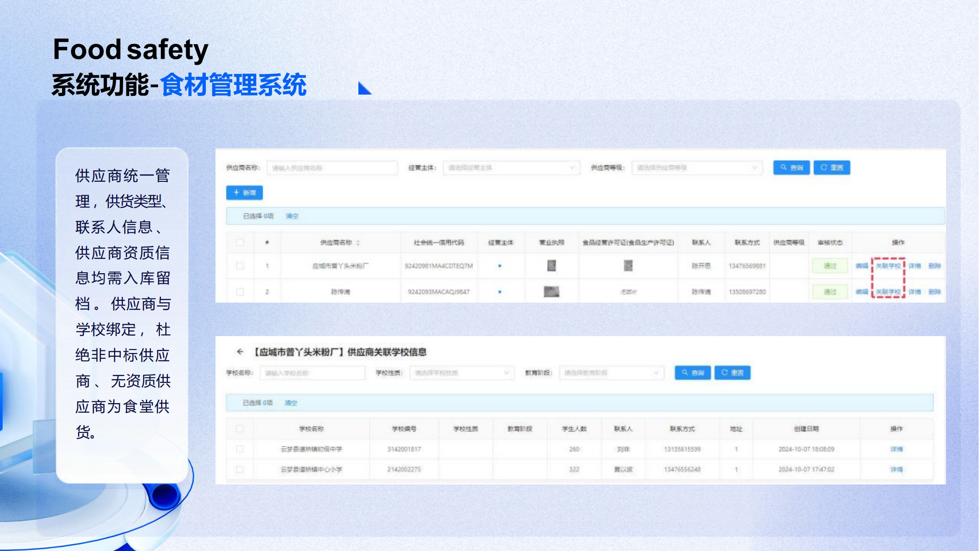Open business license image for 陈传清 row
This screenshot has width=980, height=551.
click(551, 292)
